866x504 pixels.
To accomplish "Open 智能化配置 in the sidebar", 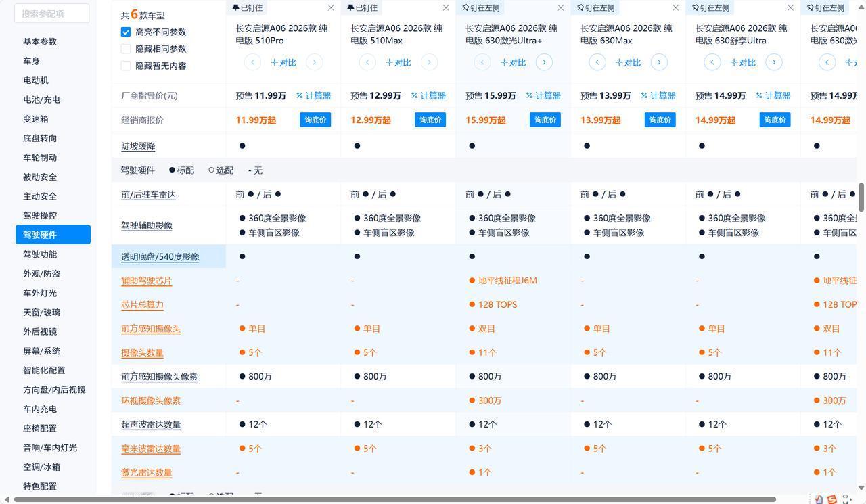I will pyautogui.click(x=44, y=371).
